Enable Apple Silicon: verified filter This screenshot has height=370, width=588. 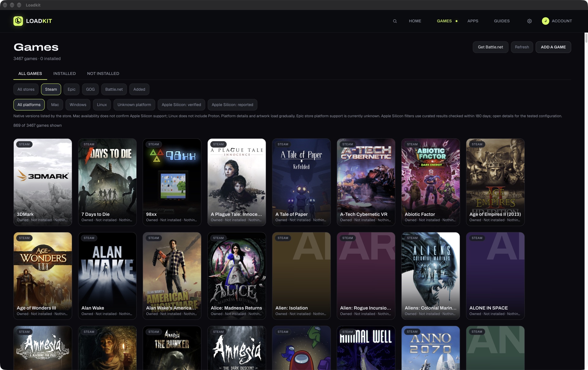coord(181,105)
